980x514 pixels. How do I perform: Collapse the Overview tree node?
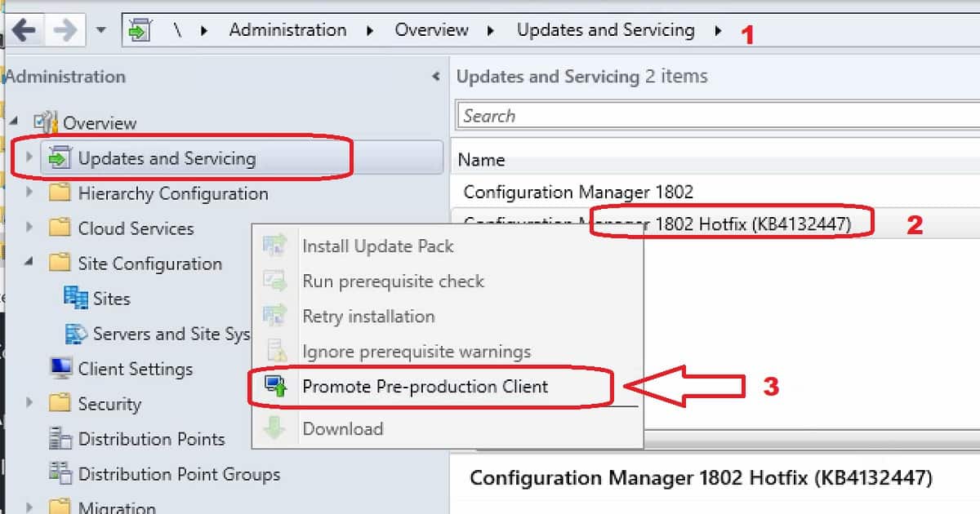(15, 122)
